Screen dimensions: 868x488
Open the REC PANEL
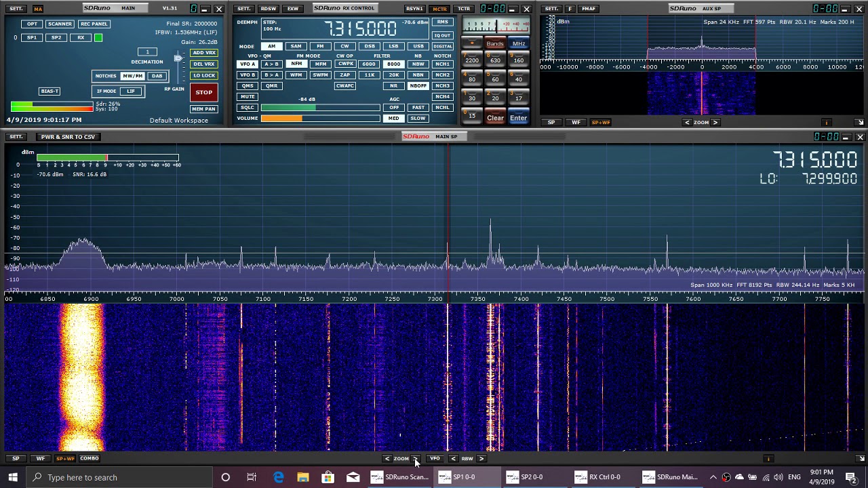(x=94, y=24)
